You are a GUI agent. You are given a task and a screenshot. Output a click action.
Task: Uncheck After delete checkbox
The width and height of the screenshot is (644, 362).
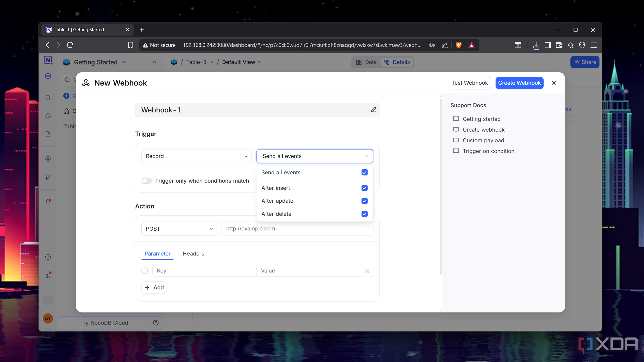point(364,214)
